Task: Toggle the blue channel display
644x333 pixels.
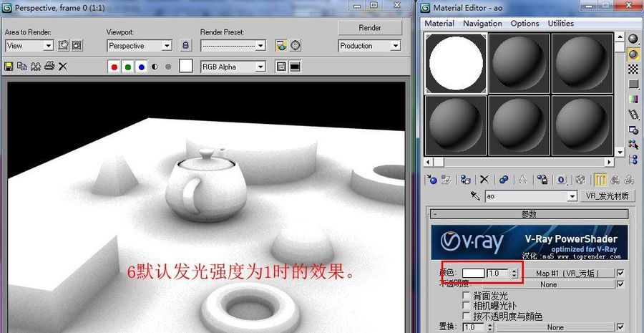Action: coord(141,67)
